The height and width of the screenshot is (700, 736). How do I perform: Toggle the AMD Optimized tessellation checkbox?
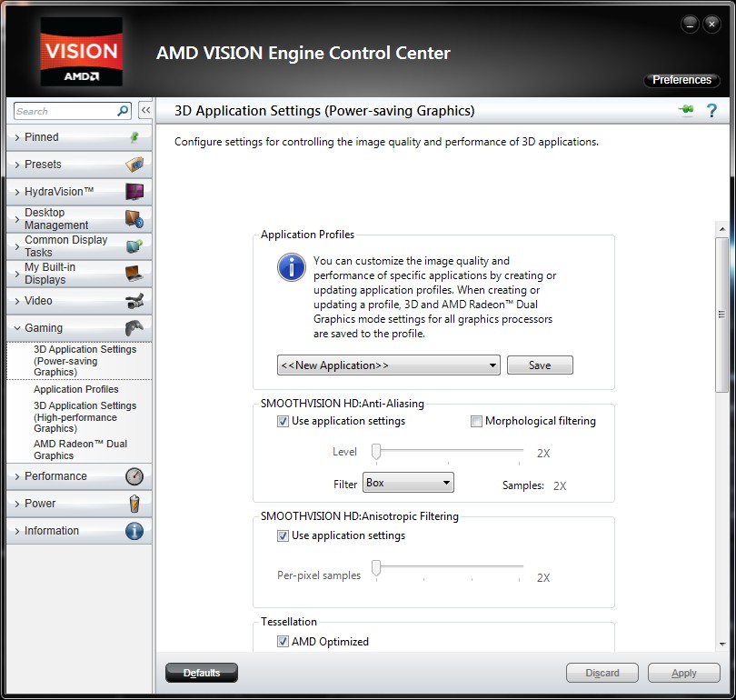tap(283, 641)
